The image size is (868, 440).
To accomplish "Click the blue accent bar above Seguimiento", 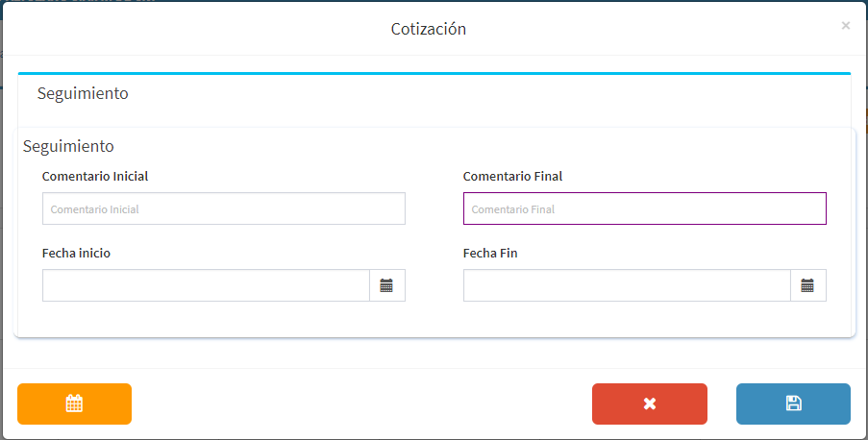I will pos(434,73).
